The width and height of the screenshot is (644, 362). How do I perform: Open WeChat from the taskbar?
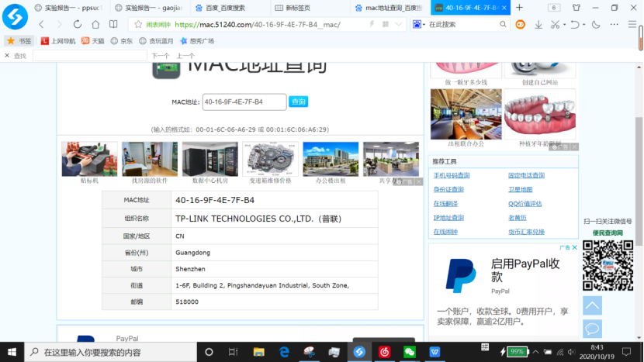410,352
